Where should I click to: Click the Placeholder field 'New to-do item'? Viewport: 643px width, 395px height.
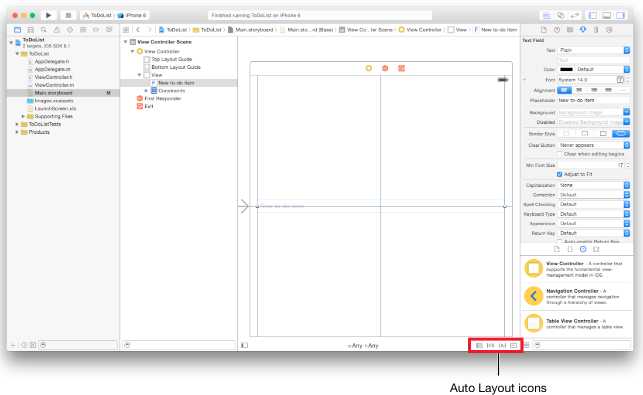(x=593, y=100)
